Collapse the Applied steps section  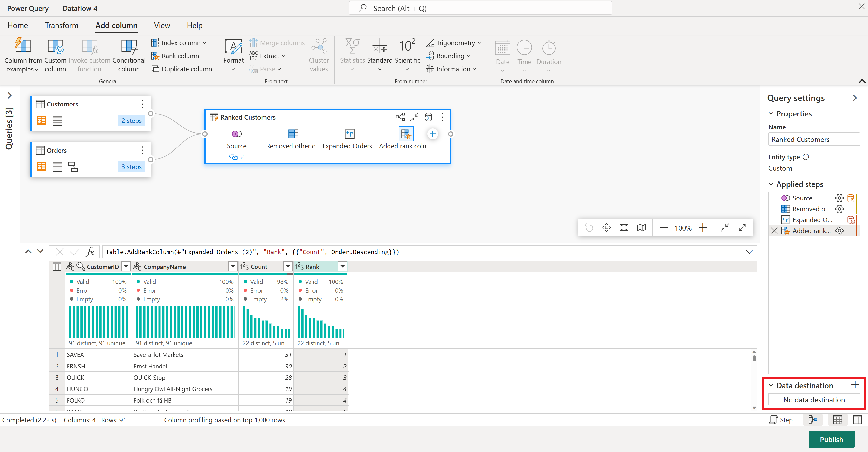(x=771, y=184)
